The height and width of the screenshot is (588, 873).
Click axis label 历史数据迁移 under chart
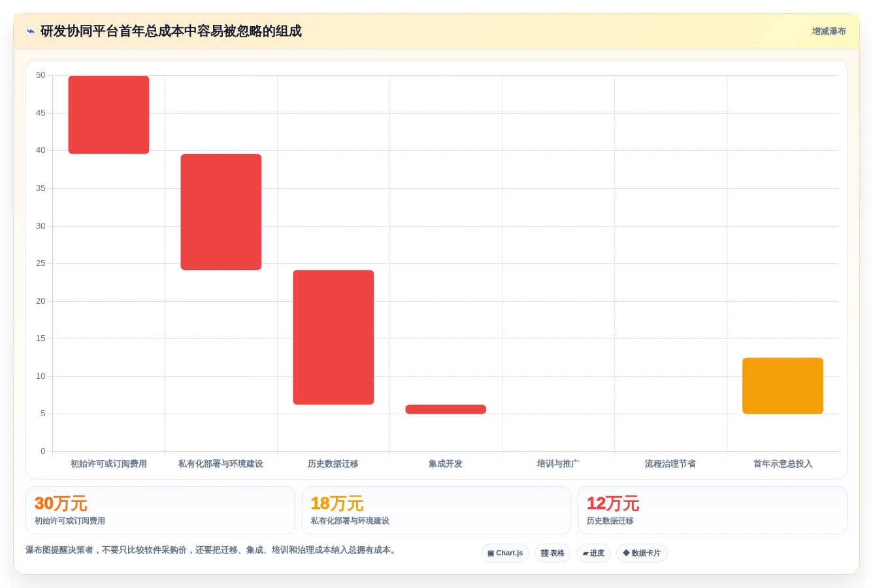click(x=333, y=464)
